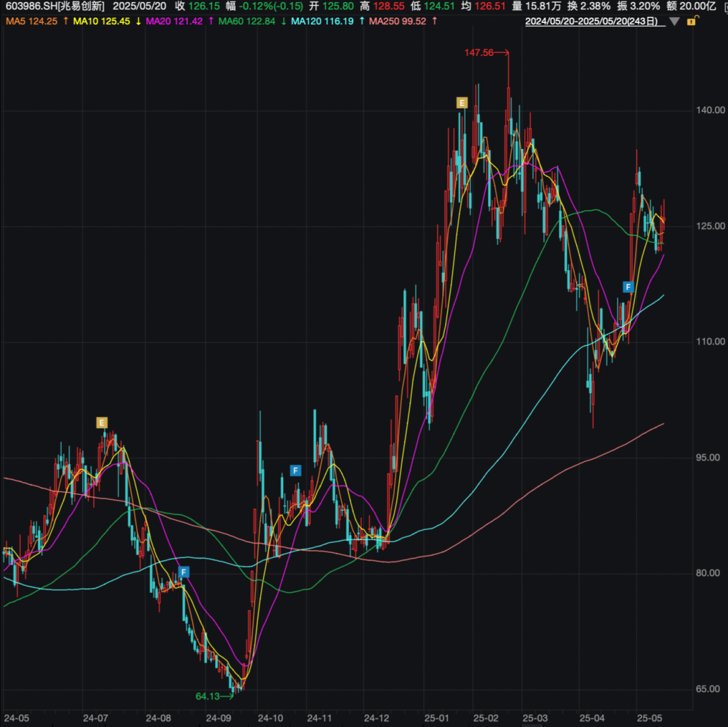The image size is (728, 727).
Task: Select the 64.13 lowest price label
Action: (x=208, y=696)
